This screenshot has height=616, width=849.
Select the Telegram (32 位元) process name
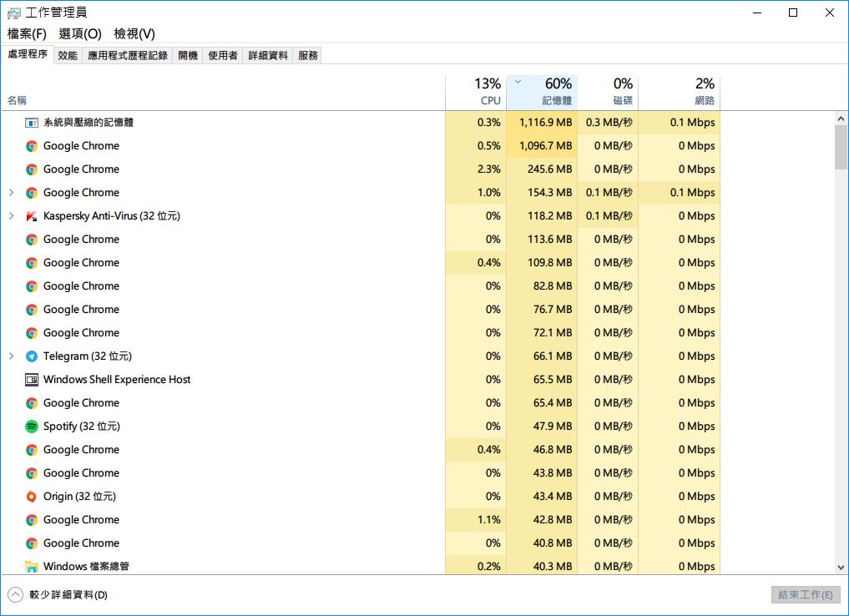[88, 356]
